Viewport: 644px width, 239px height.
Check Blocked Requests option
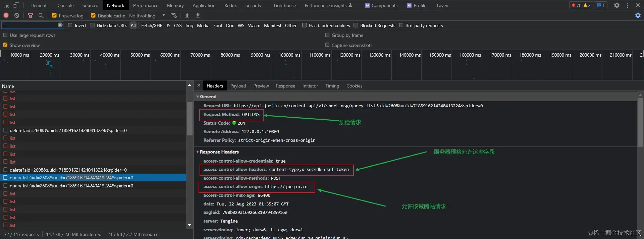click(356, 25)
